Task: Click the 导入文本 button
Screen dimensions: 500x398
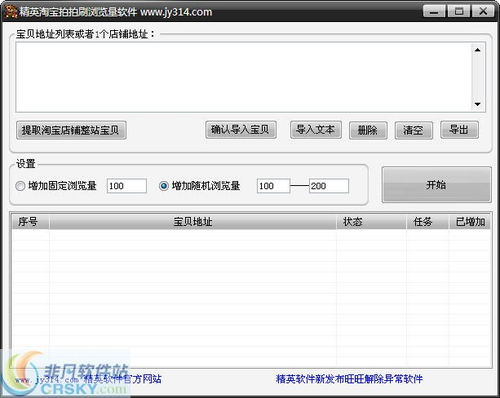Action: (316, 129)
